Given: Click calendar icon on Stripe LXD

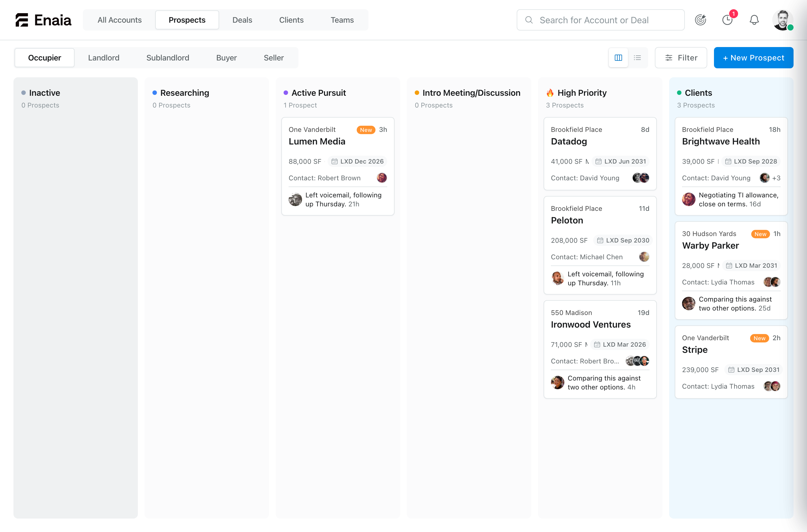Looking at the screenshot, I should tap(731, 370).
